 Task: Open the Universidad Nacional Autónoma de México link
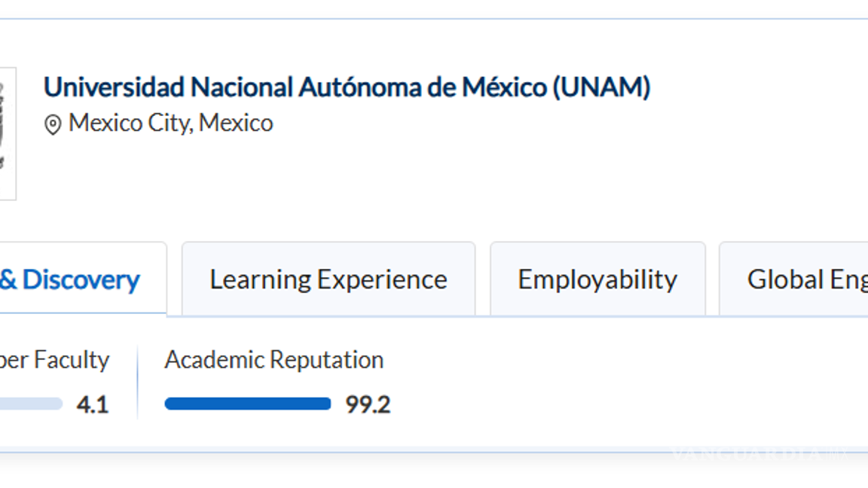click(x=348, y=87)
